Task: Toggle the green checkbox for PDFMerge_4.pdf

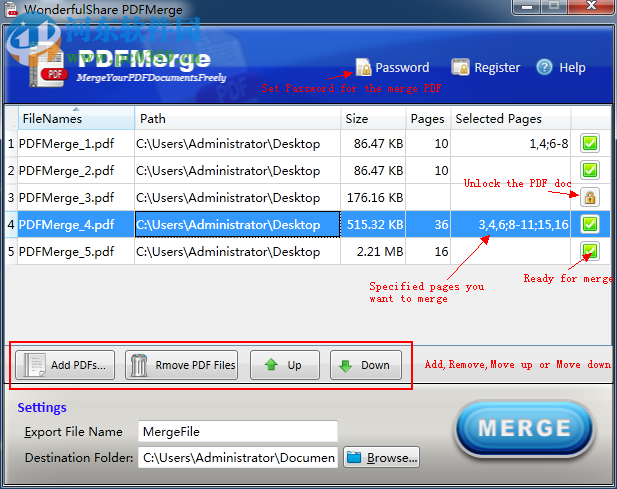Action: [590, 224]
